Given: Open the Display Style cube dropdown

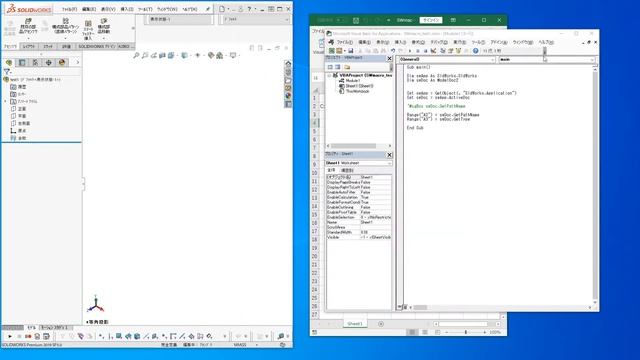Looking at the screenshot, I should tap(185, 55).
